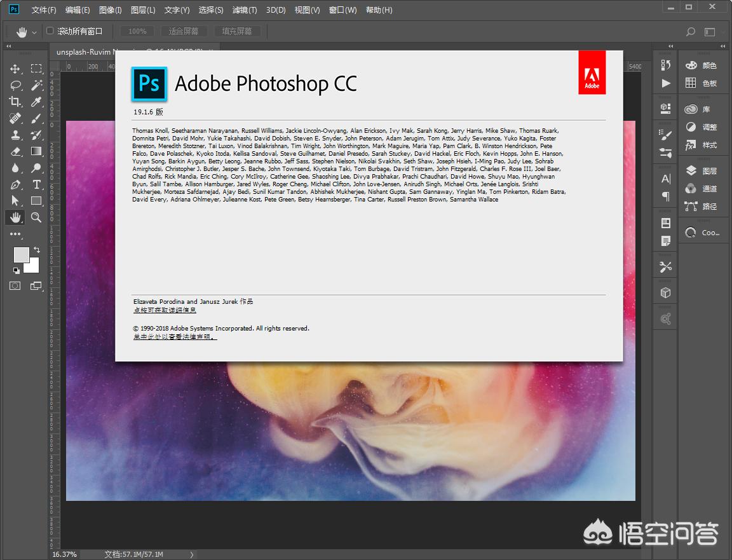Select the Crop tool
The height and width of the screenshot is (560, 732).
click(x=15, y=102)
